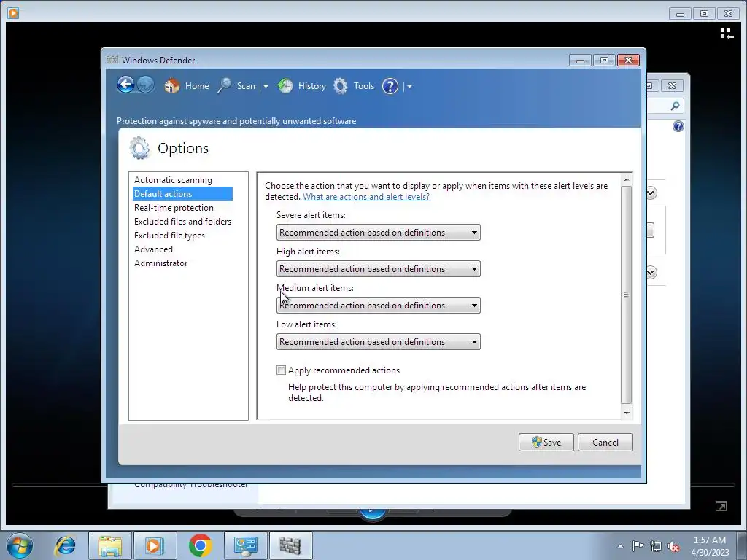This screenshot has height=560, width=747.
Task: Enable Apply recommended actions checkbox
Action: (281, 370)
